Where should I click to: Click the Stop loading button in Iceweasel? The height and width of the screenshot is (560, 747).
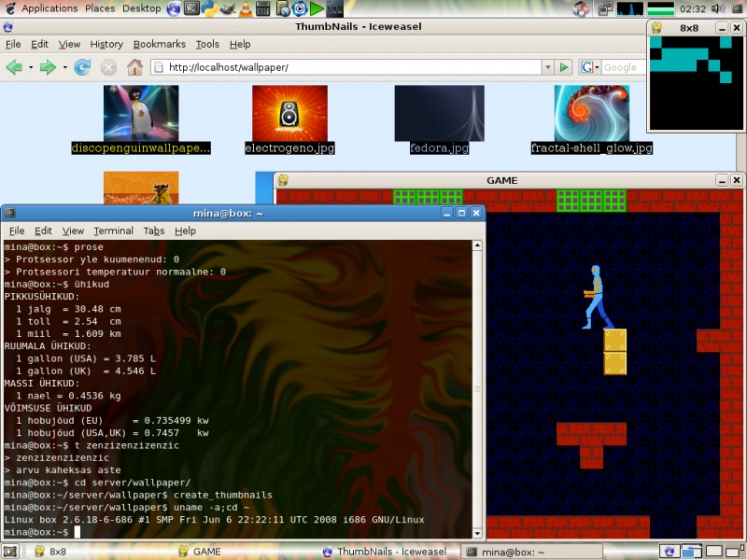[108, 67]
